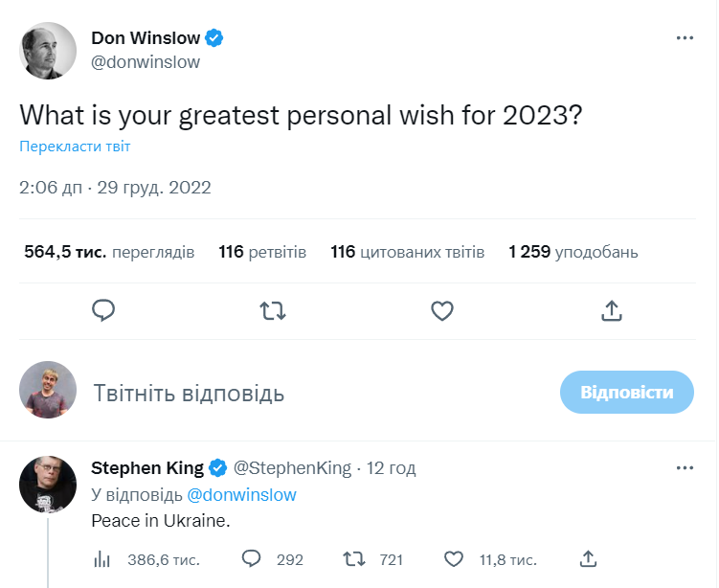Share Stephen King's reply

point(589,558)
